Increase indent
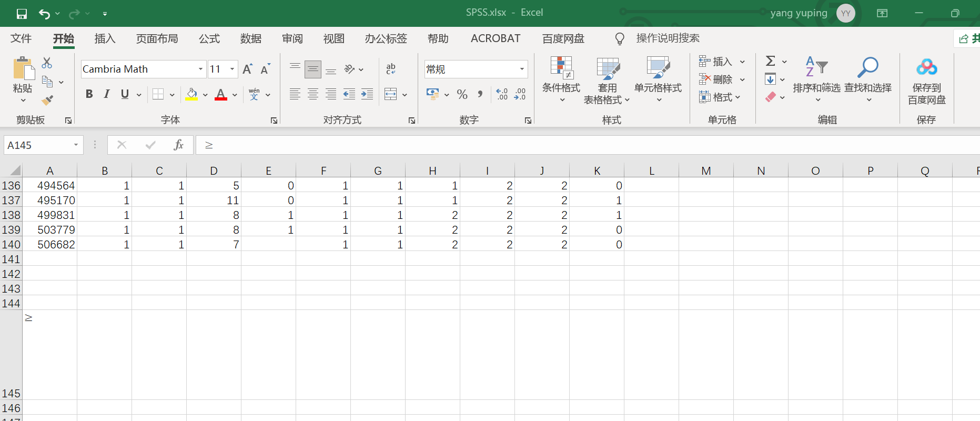The image size is (980, 421). click(x=367, y=94)
